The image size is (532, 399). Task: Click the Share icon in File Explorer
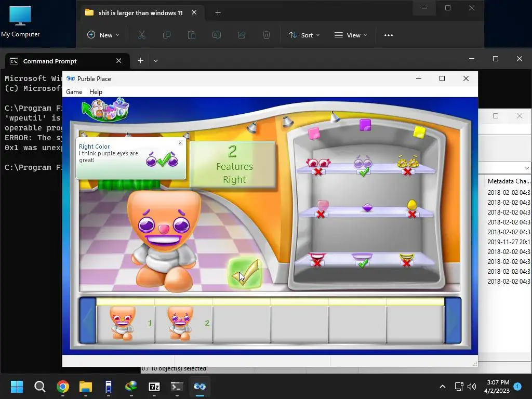[242, 35]
